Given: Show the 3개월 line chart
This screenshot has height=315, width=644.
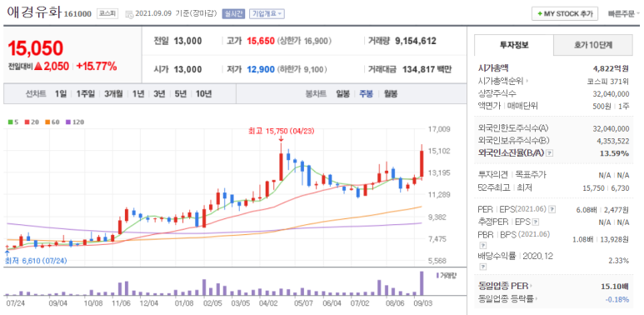Looking at the screenshot, I should point(113,93).
